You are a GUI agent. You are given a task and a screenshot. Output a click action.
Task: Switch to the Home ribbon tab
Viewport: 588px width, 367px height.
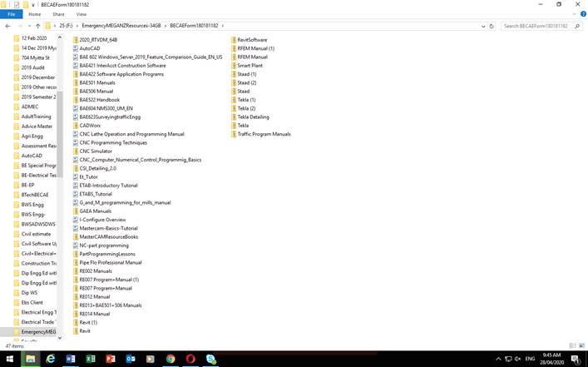click(34, 14)
